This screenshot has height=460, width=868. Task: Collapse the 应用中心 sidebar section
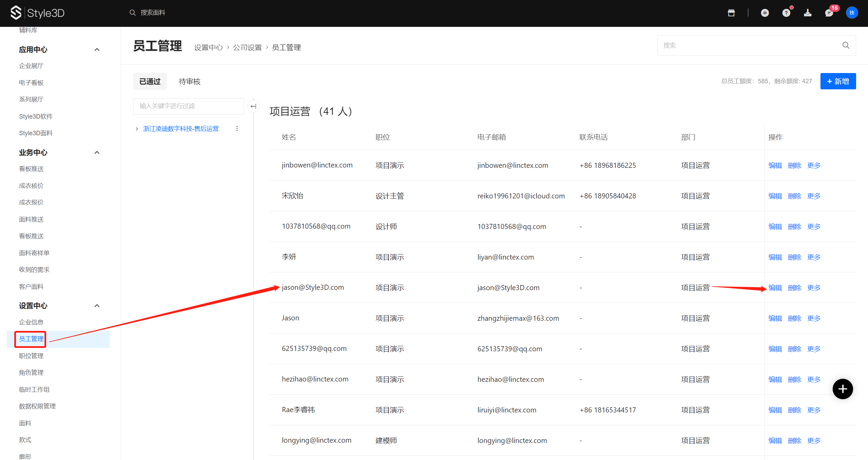(x=97, y=50)
